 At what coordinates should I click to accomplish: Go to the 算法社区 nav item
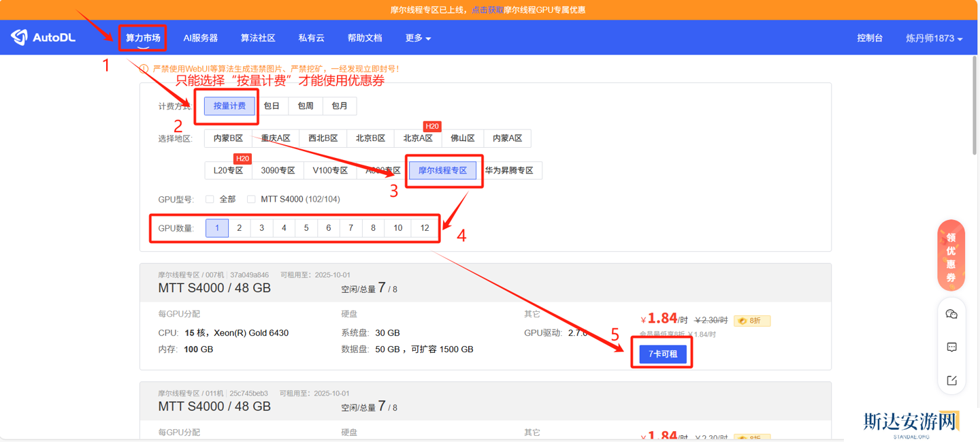(258, 38)
